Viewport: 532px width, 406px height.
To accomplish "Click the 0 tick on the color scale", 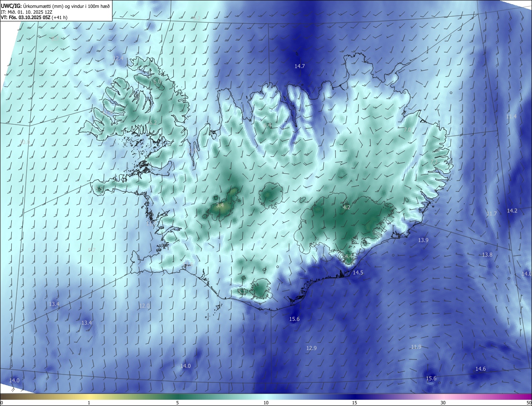I will [x=2, y=403].
